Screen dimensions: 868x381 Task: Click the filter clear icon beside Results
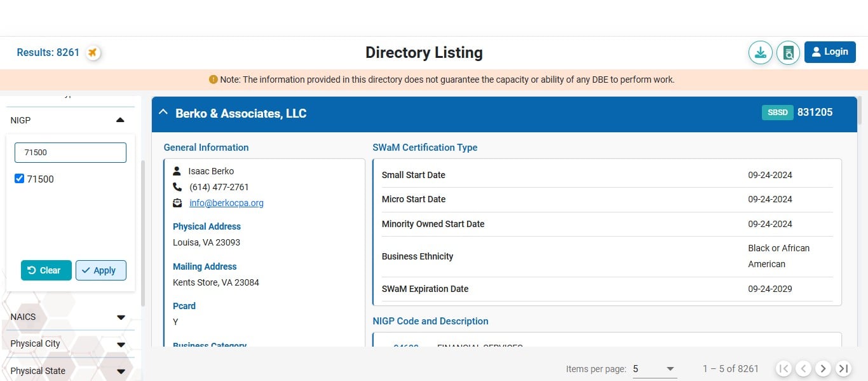93,52
